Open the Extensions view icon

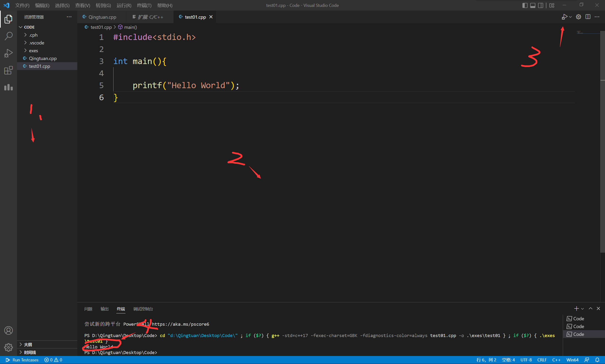point(8,70)
